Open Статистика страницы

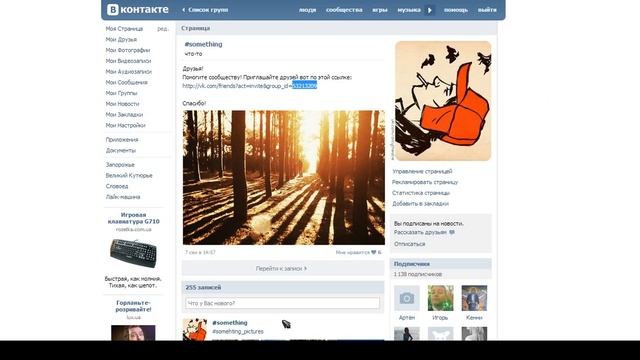coord(421,193)
